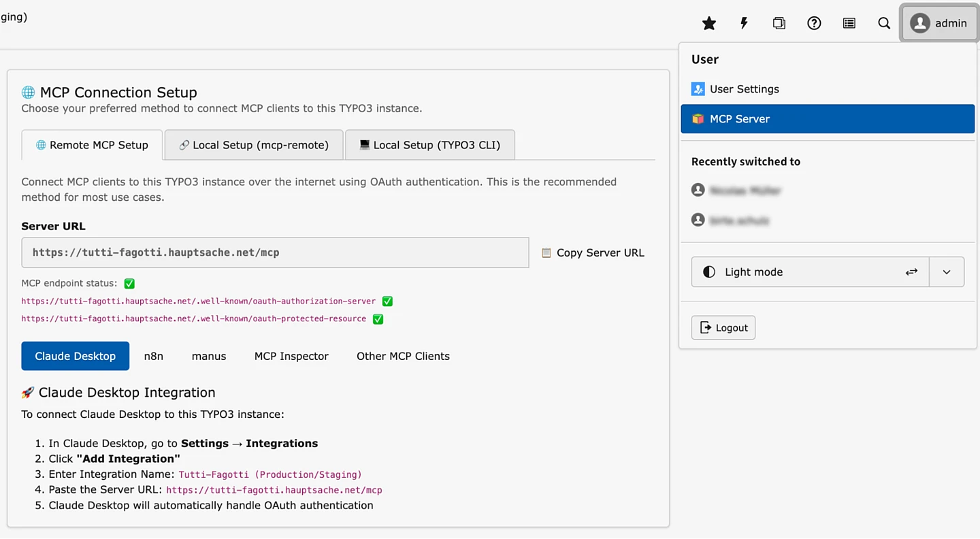Open bookmarks via the star toolbar icon
This screenshot has width=980, height=539.
point(708,22)
